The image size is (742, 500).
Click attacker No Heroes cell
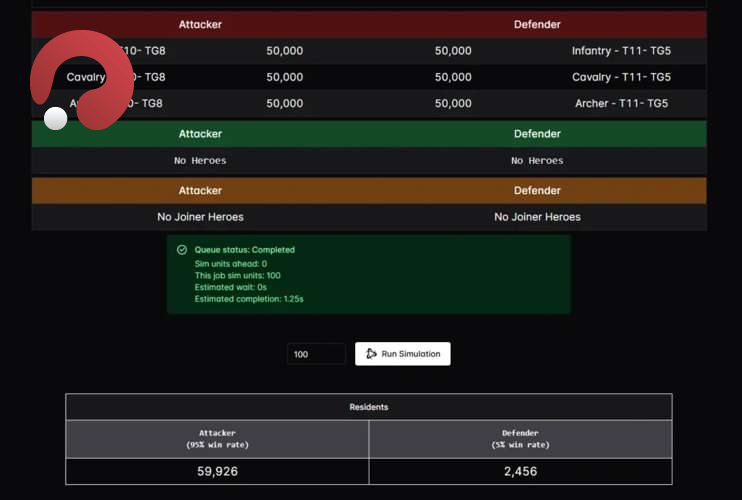200,161
